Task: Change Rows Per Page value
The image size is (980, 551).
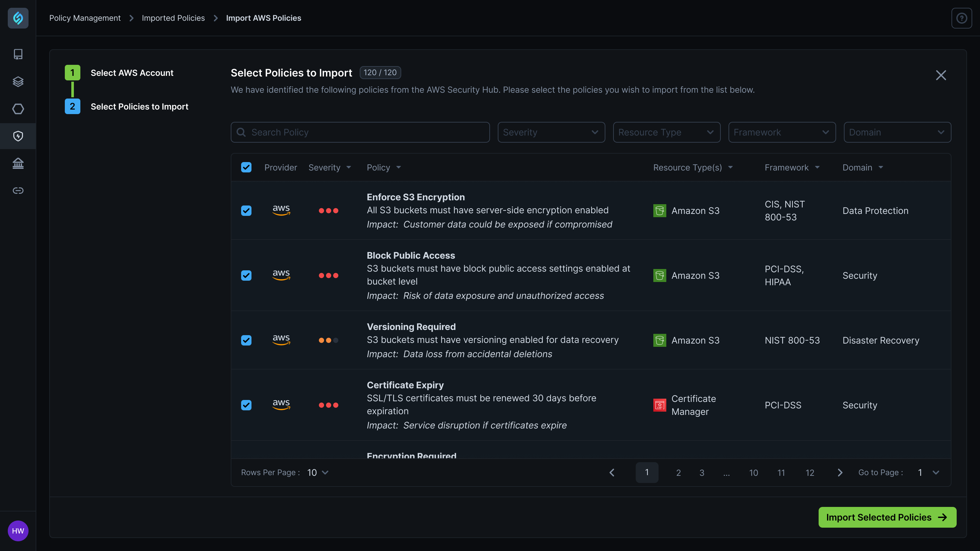Action: tap(318, 472)
